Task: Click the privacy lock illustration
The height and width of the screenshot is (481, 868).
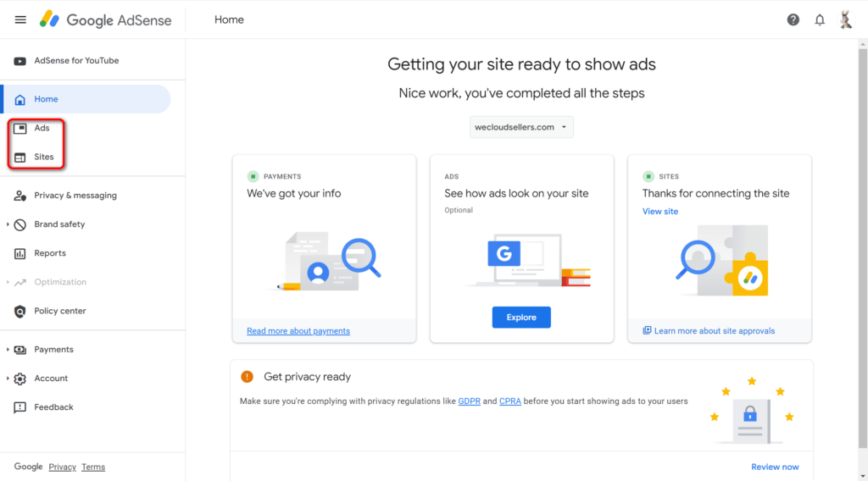Action: [751, 412]
